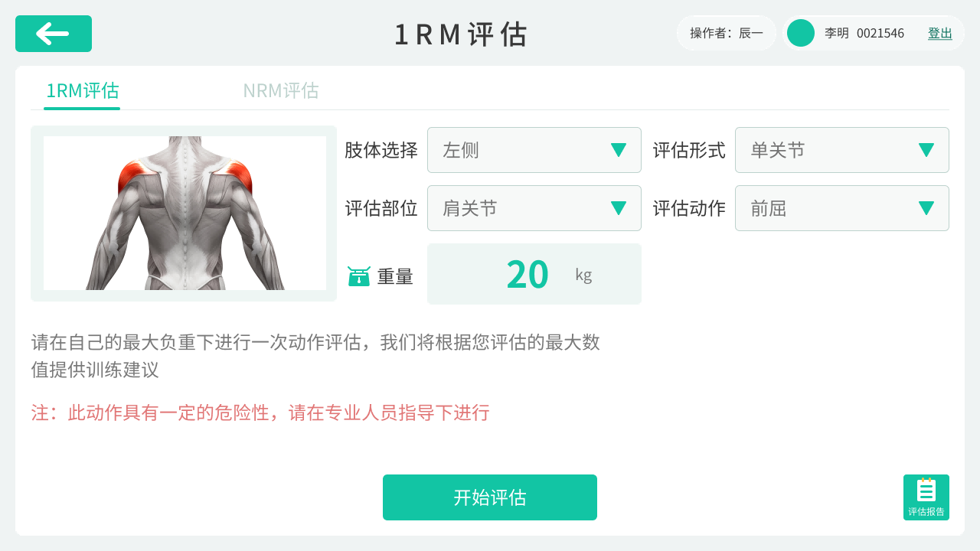Screen dimensions: 980x551
Task: Open the 单关节 evaluation form dropdown
Action: click(x=842, y=150)
